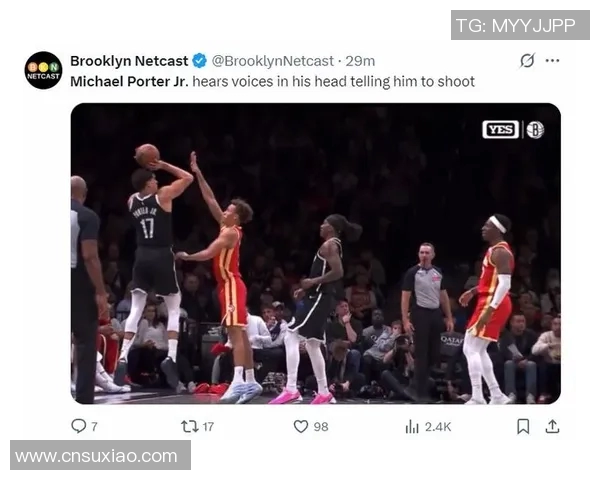
Task: Open Brooklyn Netcast profile avatar
Action: tap(44, 70)
